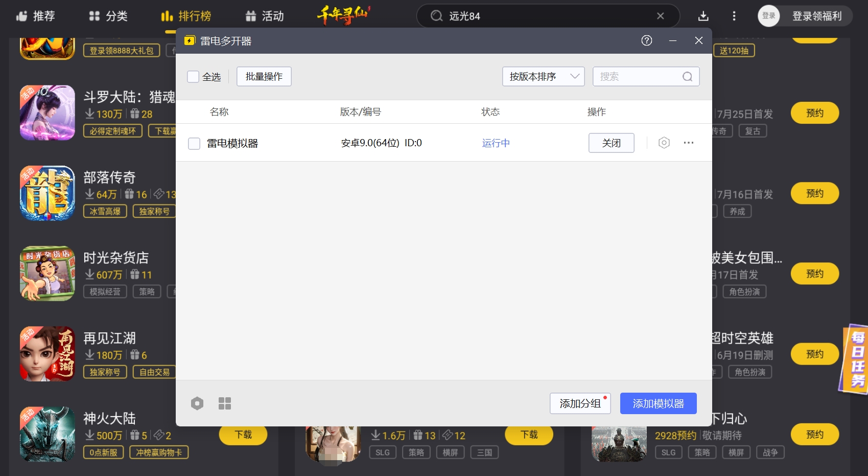Screen dimensions: 868x476
Task: Open the 再见江湖 game icon
Action: 48,354
